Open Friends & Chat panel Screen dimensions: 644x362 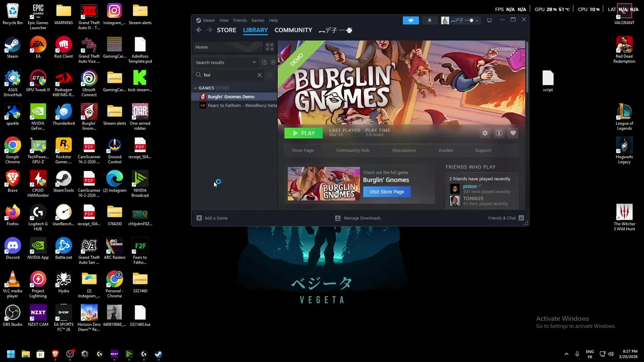tap(506, 218)
